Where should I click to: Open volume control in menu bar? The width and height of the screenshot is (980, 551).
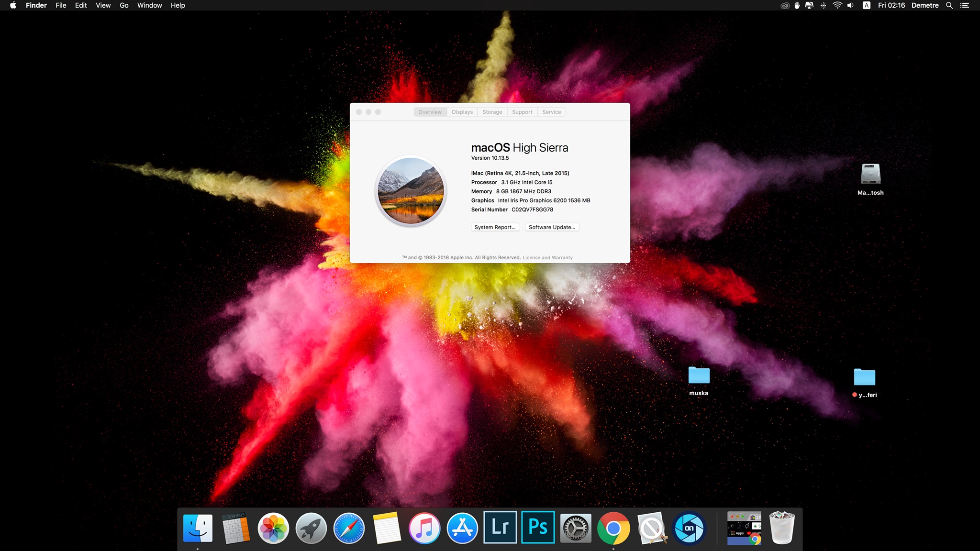pyautogui.click(x=850, y=5)
